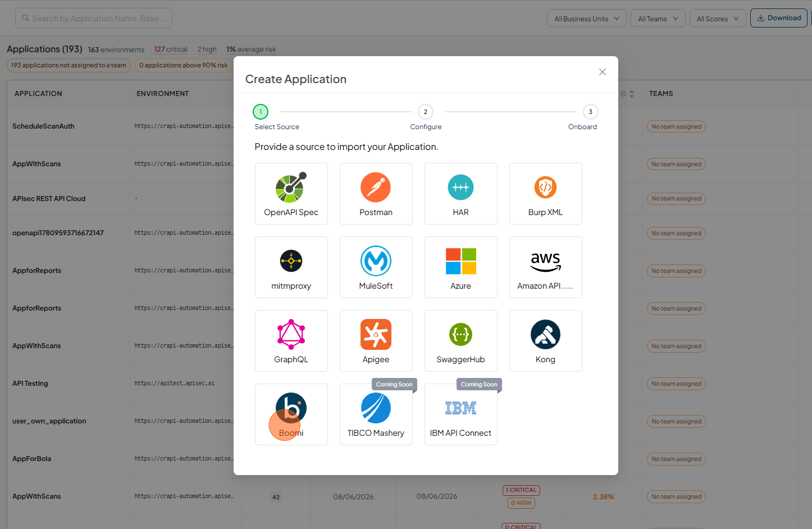Click the IBM API Connect tile

pyautogui.click(x=461, y=414)
